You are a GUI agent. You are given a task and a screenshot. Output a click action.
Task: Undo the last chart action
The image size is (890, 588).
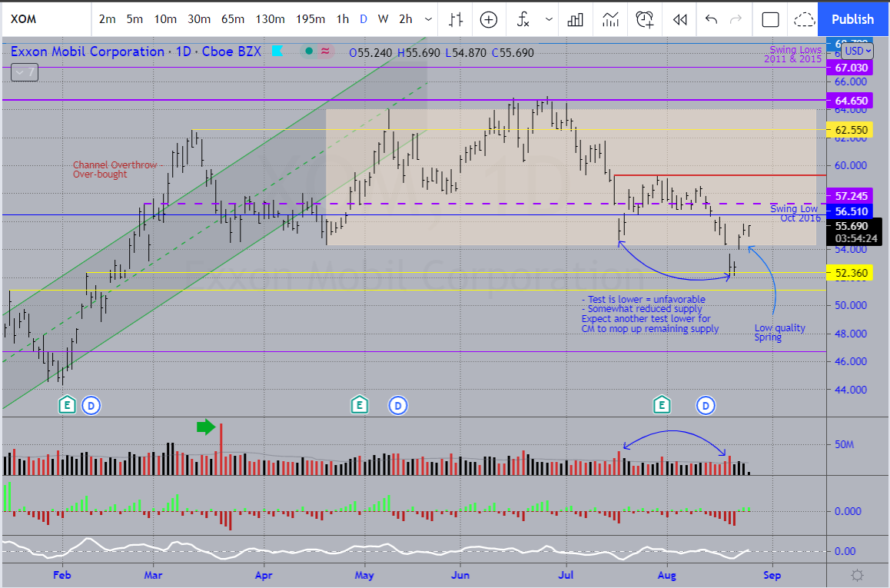pos(711,19)
